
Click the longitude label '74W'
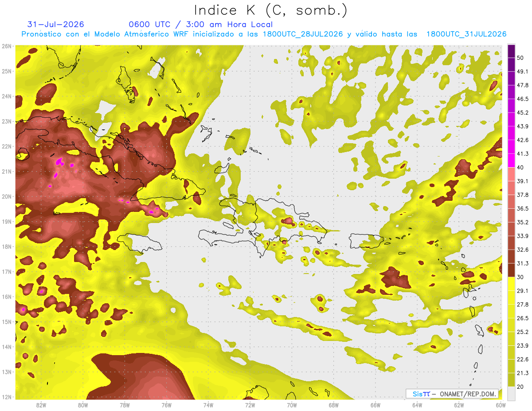[x=208, y=405]
